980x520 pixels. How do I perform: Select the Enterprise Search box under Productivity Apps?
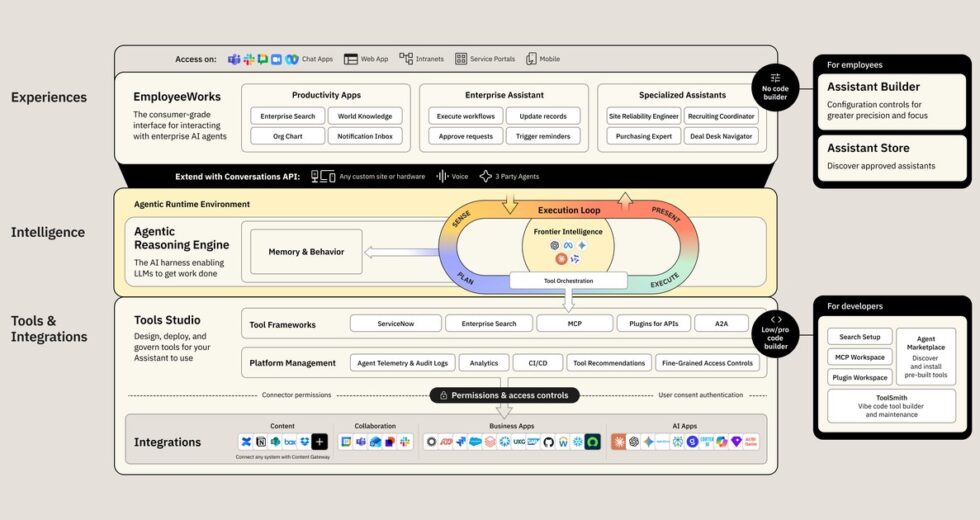pos(288,116)
